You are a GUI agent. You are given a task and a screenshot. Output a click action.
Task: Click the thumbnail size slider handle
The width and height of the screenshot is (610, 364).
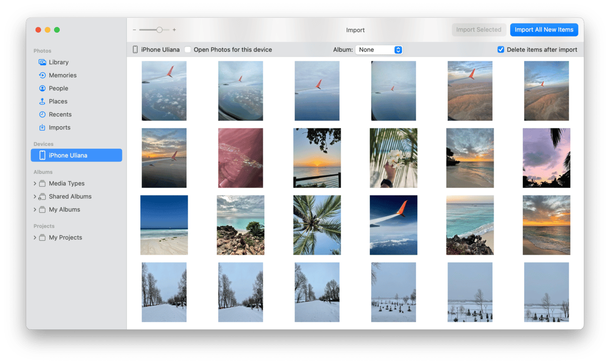159,30
